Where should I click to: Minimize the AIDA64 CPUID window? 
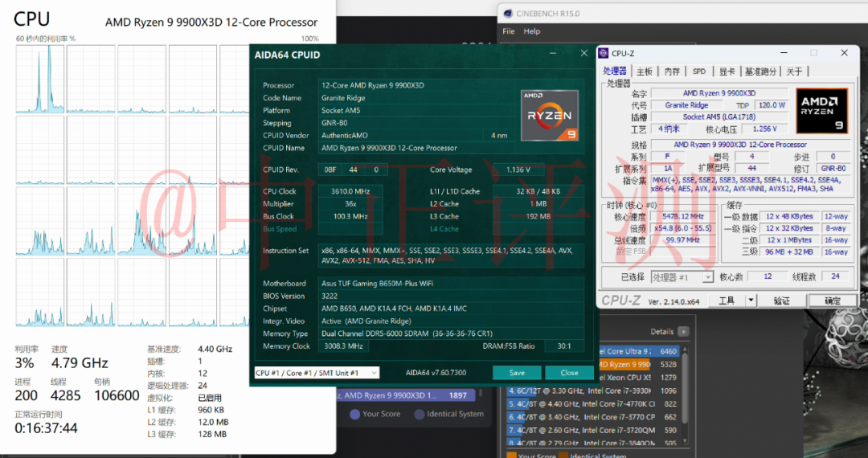pyautogui.click(x=553, y=54)
